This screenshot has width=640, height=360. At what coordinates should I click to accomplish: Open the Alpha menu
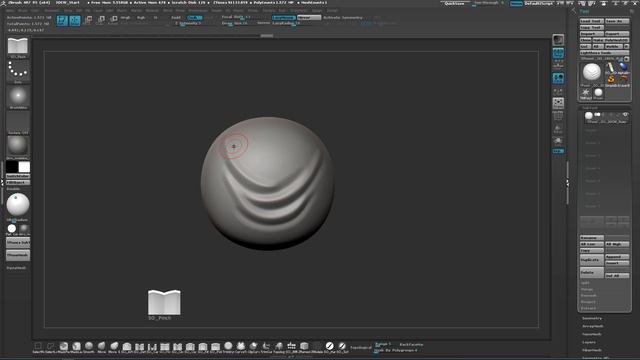point(10,11)
